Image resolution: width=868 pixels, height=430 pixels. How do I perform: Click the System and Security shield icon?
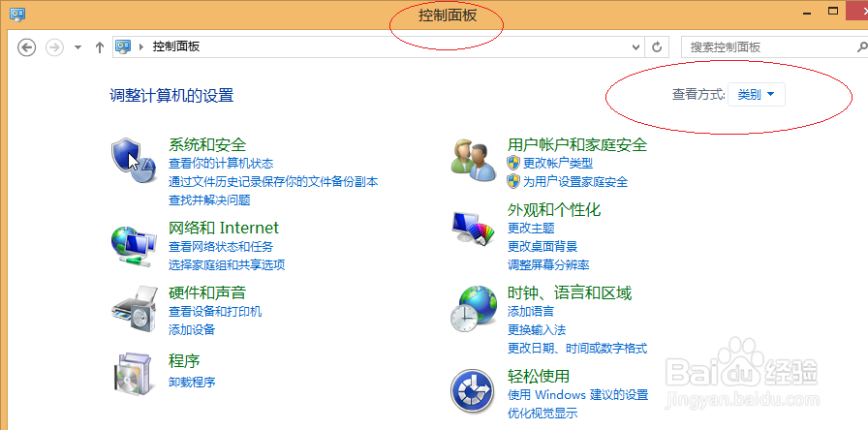click(x=133, y=161)
